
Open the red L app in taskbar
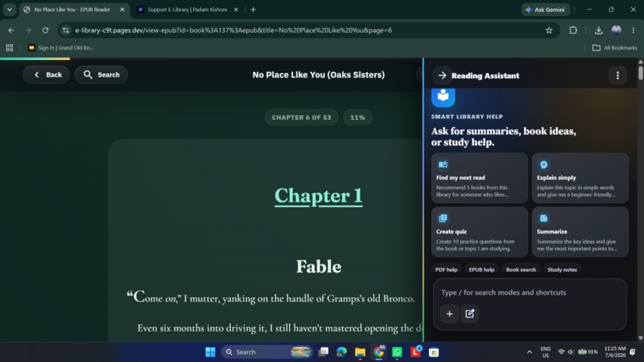415,352
